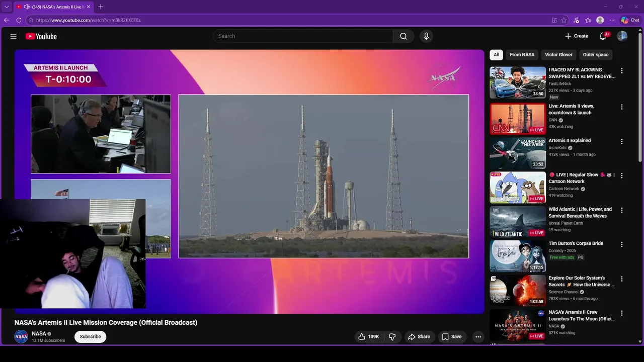The height and width of the screenshot is (362, 644).
Task: Click '13.1M subscribers' text
Action: coord(48,341)
